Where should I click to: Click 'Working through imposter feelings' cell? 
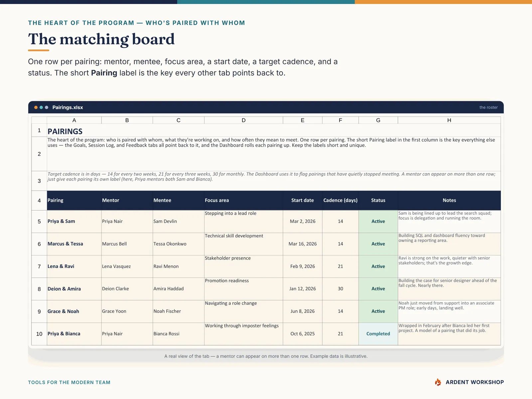[x=244, y=334]
